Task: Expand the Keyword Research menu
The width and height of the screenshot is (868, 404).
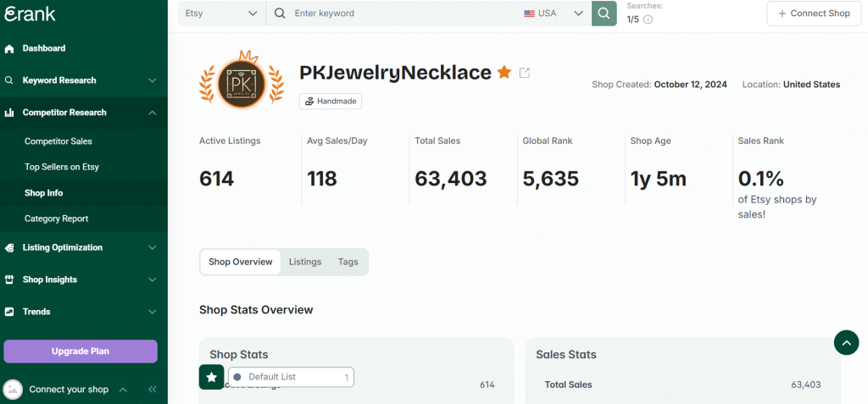Action: (x=83, y=80)
